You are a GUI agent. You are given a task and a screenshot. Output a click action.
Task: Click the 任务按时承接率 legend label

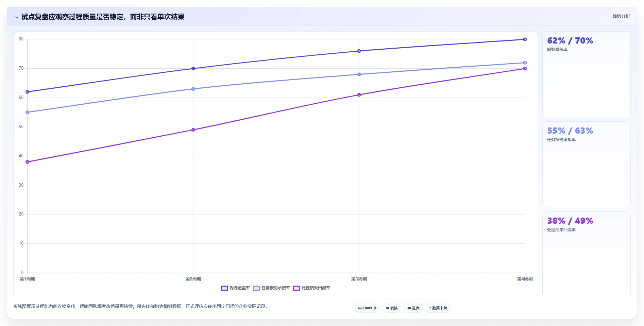pos(276,288)
